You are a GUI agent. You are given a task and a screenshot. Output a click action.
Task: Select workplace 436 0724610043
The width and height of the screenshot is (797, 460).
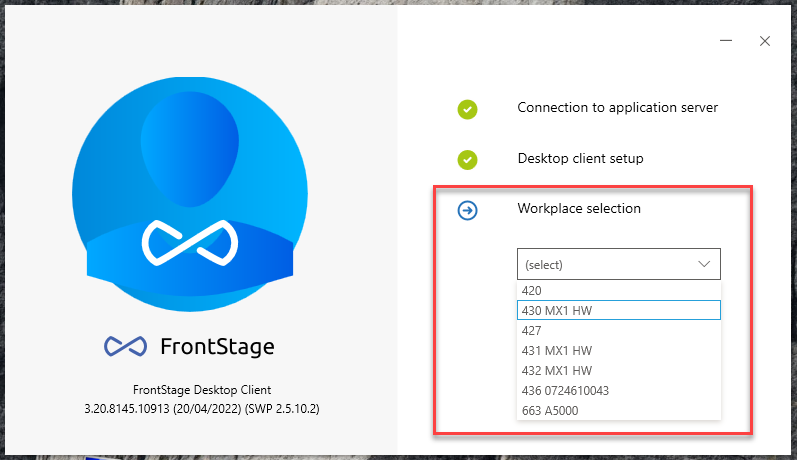619,390
